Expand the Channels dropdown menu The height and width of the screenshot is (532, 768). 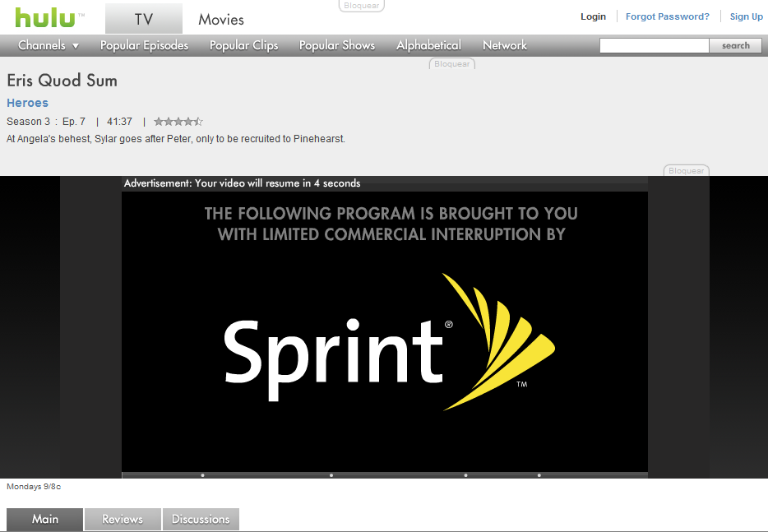[48, 45]
